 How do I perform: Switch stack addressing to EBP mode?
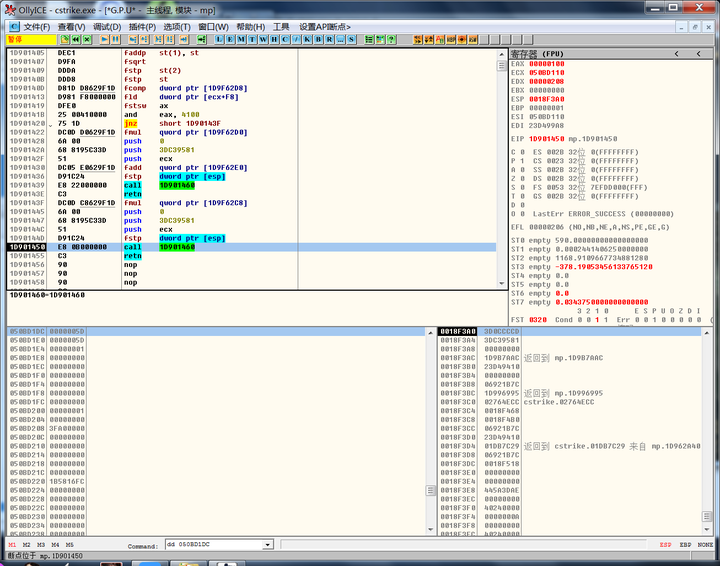(685, 545)
